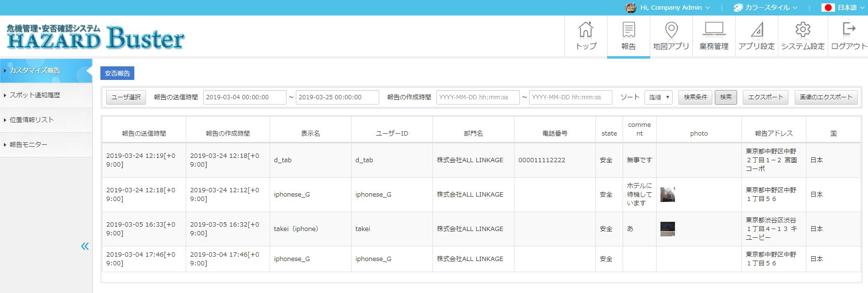Open 位置情報リスト in sidebar

point(32,120)
